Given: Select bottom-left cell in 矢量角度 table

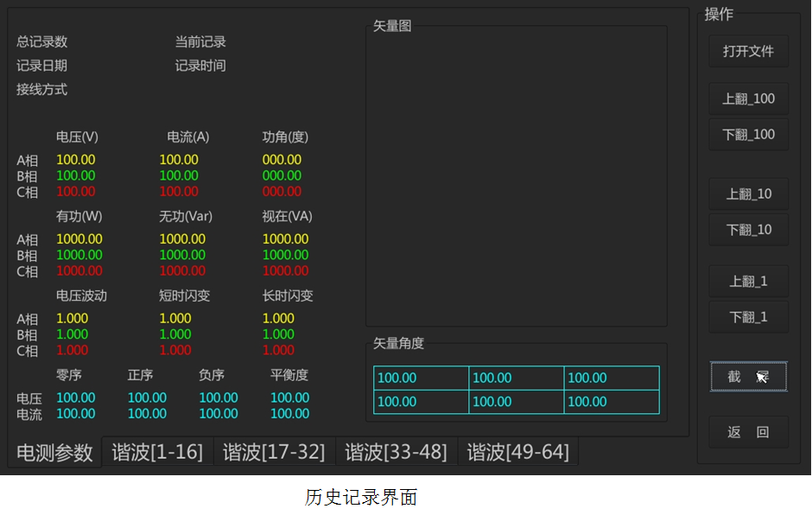Looking at the screenshot, I should [421, 403].
